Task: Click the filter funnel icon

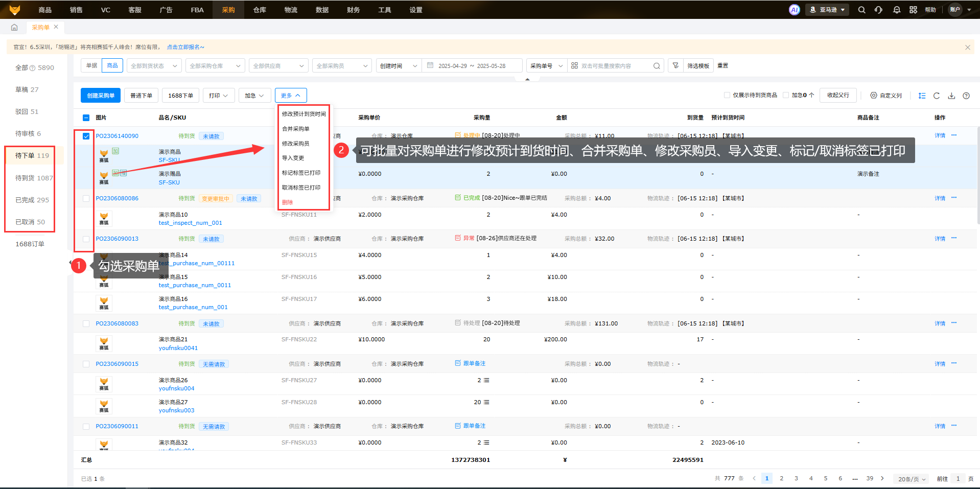Action: tap(675, 65)
